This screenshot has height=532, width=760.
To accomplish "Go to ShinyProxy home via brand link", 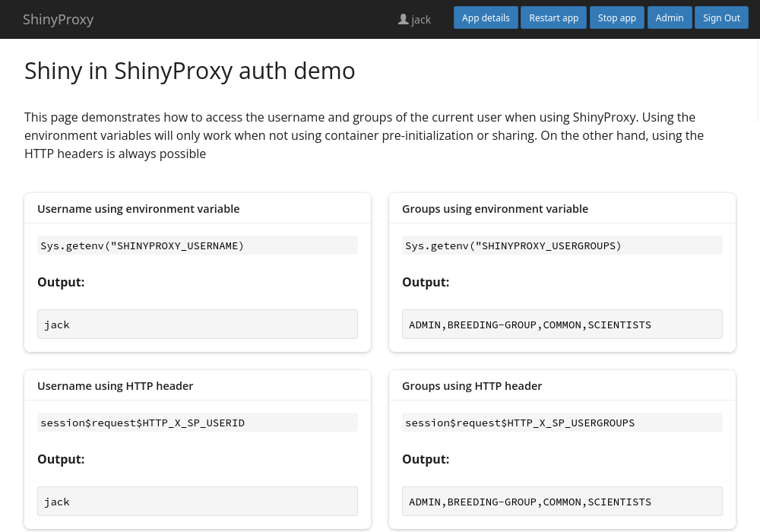I will pos(59,20).
